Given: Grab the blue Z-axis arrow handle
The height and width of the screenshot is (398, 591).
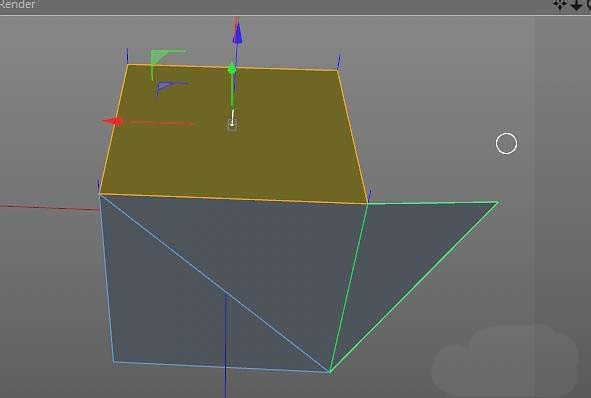Looking at the screenshot, I should 237,34.
